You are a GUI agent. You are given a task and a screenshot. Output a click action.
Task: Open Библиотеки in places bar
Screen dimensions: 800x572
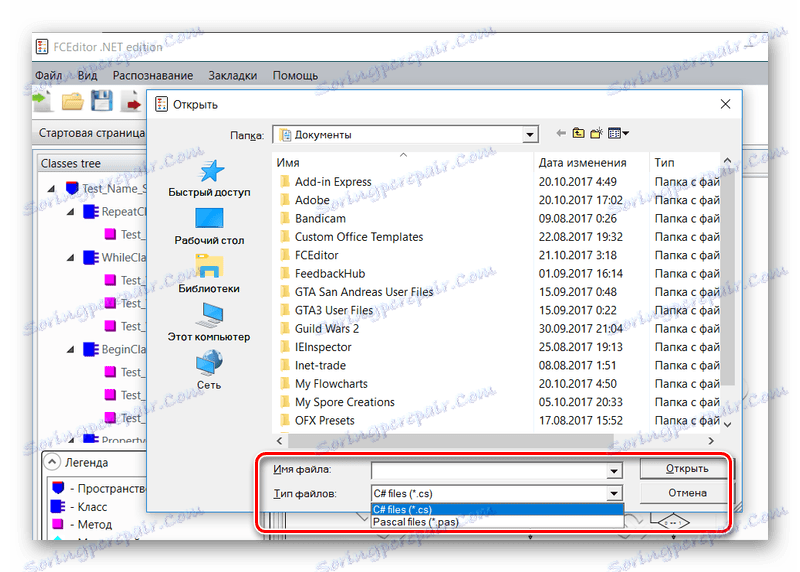tap(209, 275)
